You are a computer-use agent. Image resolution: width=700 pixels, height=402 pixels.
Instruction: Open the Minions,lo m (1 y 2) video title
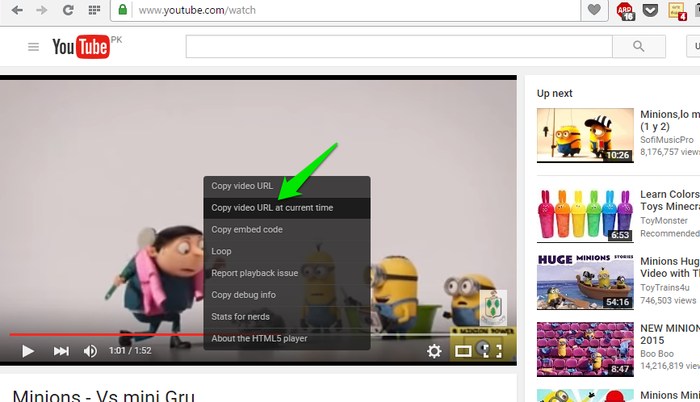pos(670,120)
